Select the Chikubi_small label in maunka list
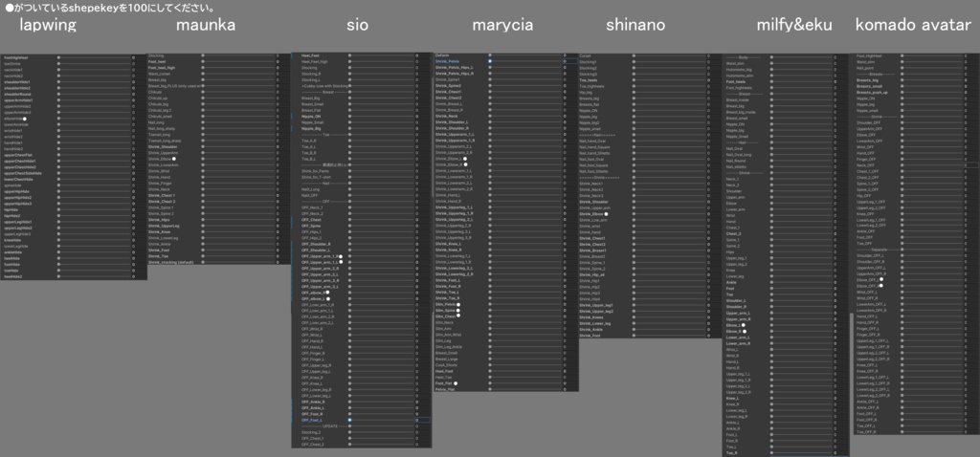 (x=160, y=116)
